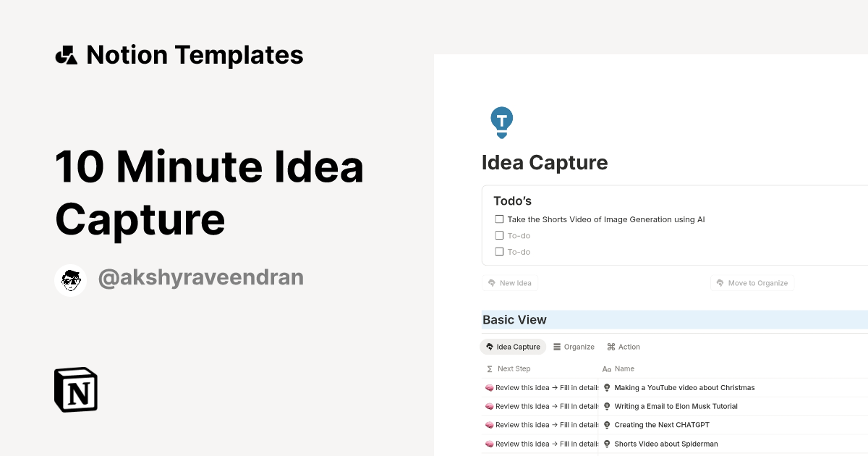Tick the first empty To-do checkbox
The image size is (868, 456).
tap(499, 235)
